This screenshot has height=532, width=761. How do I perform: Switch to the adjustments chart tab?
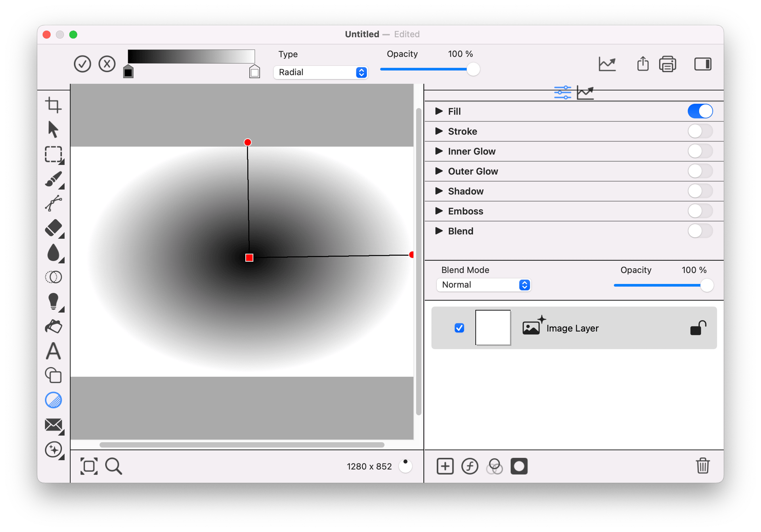(x=585, y=93)
